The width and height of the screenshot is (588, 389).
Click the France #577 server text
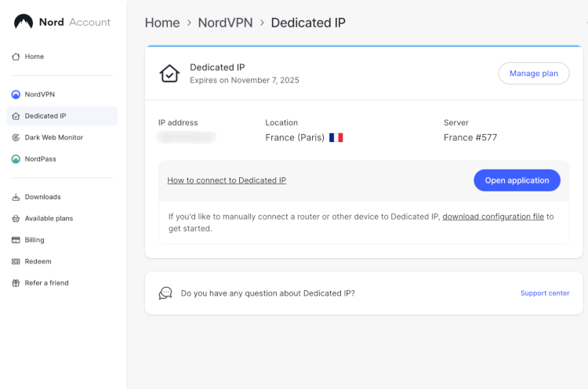pos(470,138)
